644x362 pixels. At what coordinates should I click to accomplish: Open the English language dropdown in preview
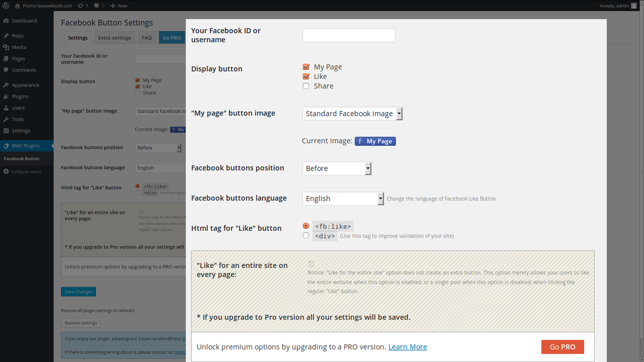pos(343,198)
